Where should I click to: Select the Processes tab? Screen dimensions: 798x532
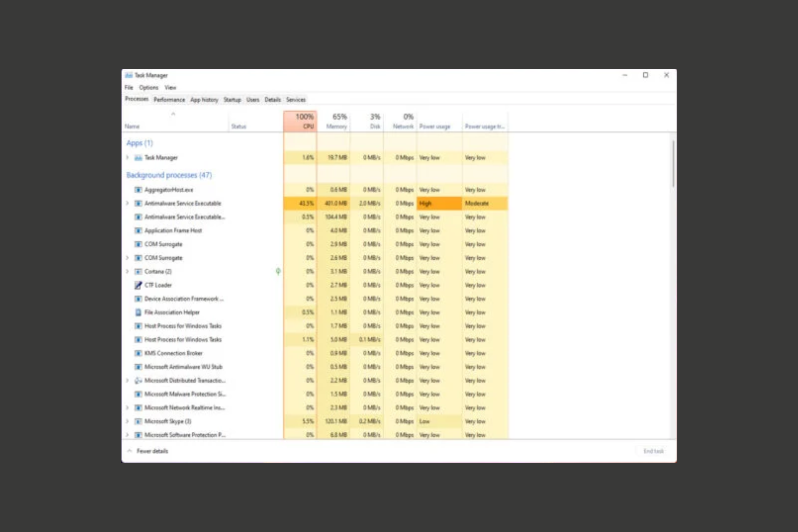pyautogui.click(x=137, y=99)
